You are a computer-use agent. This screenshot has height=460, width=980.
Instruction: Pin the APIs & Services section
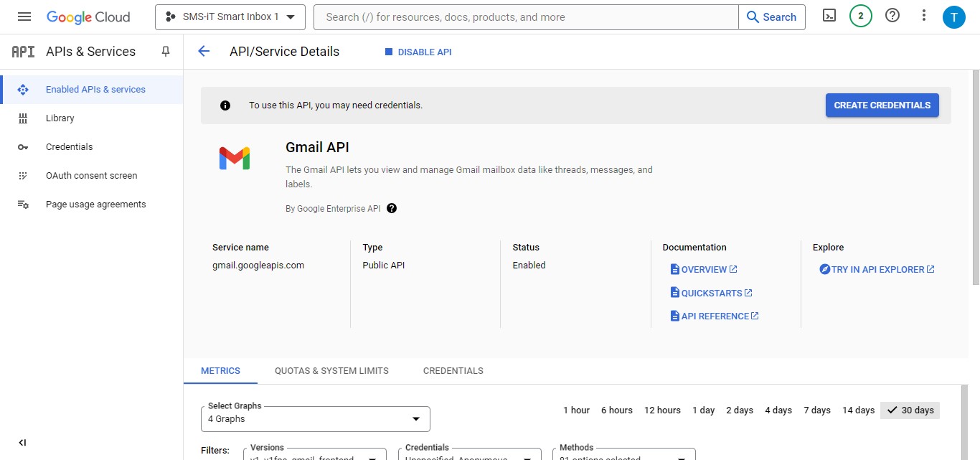coord(164,51)
